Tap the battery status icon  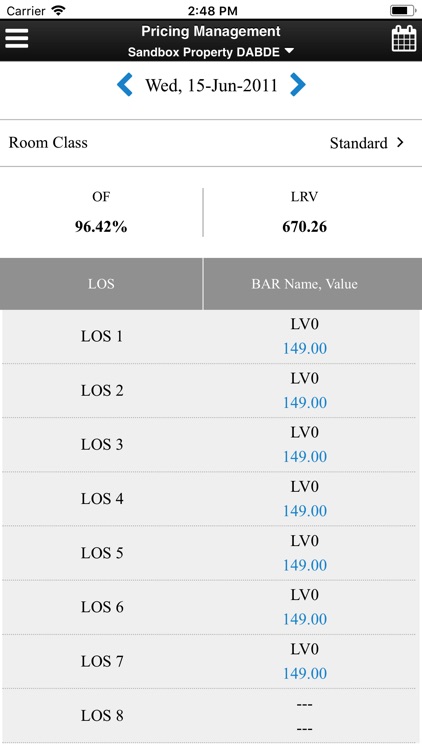[403, 11]
